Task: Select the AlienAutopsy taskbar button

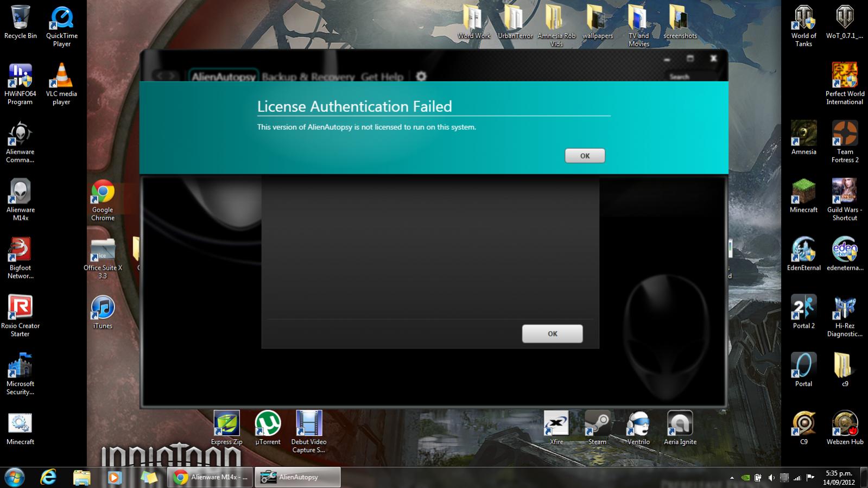Action: [x=298, y=477]
